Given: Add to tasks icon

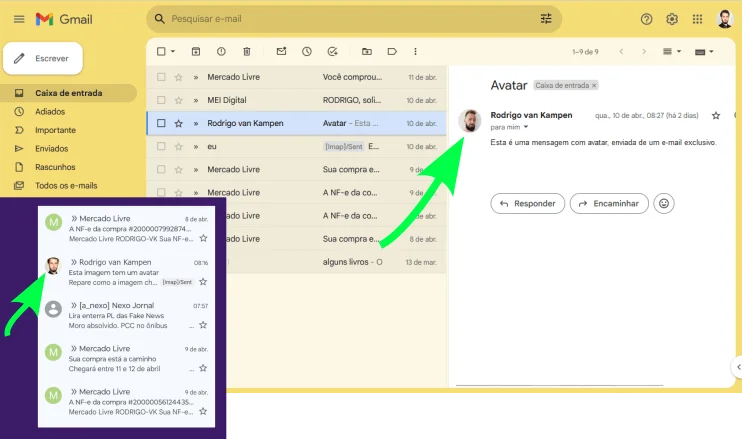Looking at the screenshot, I should tap(333, 52).
